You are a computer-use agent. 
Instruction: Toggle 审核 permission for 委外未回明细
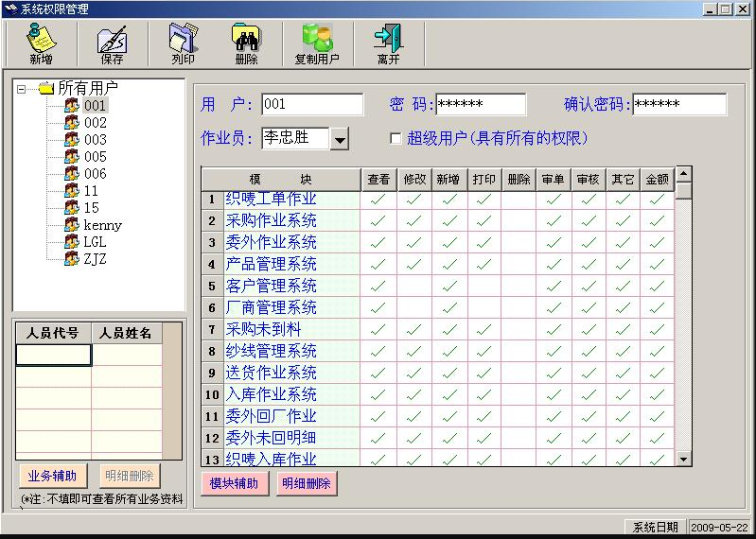tap(589, 438)
